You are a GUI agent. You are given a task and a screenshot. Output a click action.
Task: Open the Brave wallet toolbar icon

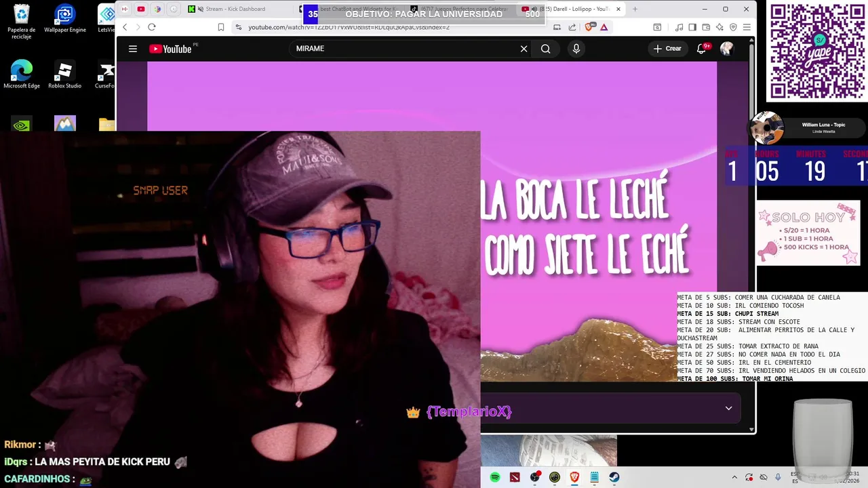tap(706, 27)
